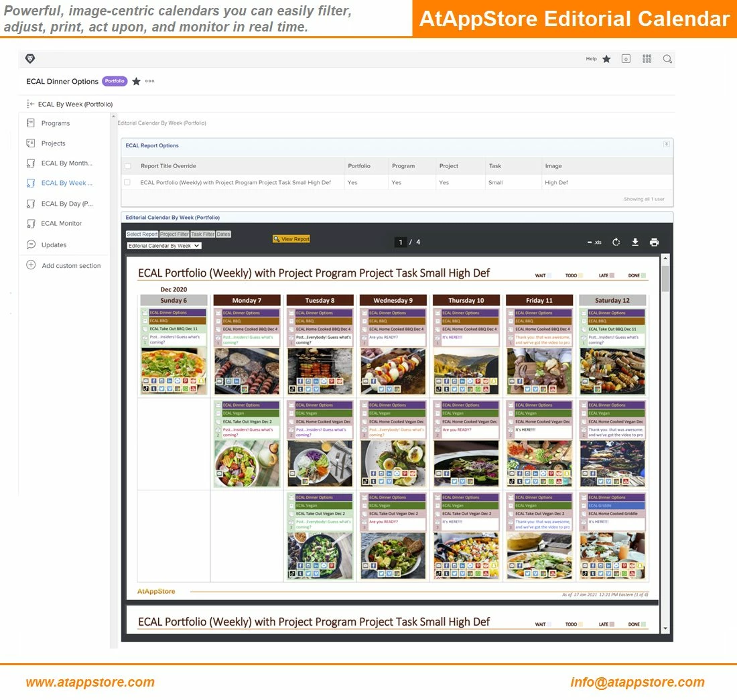
Task: Click the Report Title Override column header
Action: pos(168,166)
